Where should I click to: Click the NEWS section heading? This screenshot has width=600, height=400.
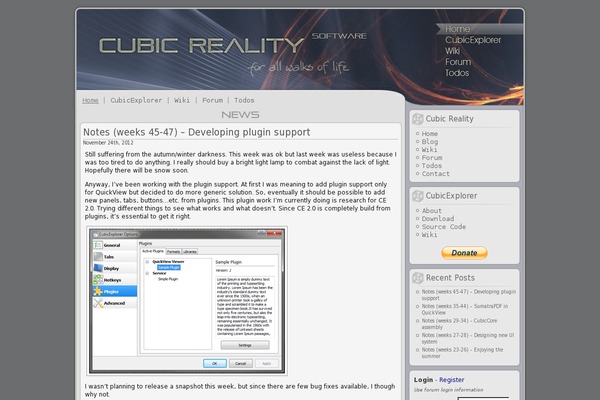point(240,115)
